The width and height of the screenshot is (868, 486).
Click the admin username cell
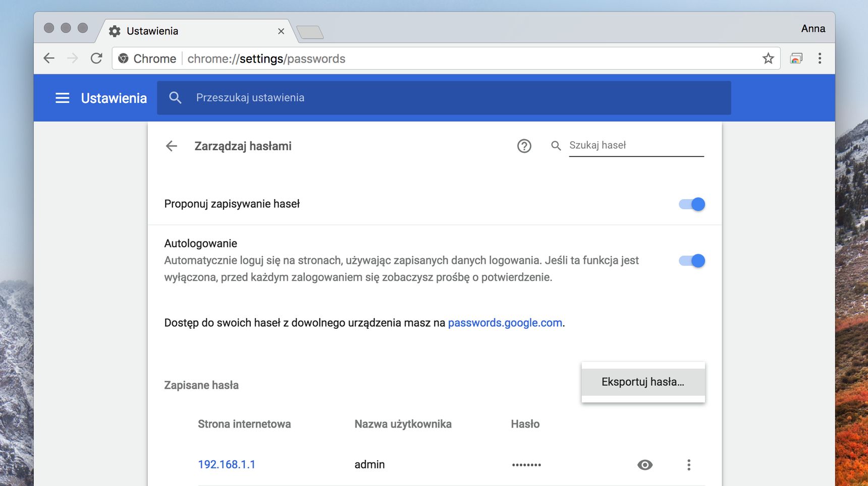369,464
